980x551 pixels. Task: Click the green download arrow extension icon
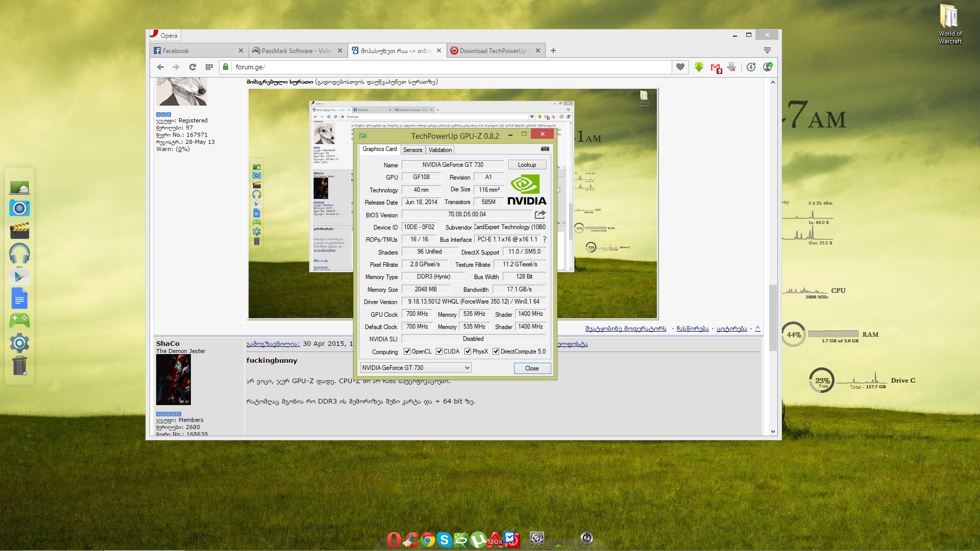(699, 67)
